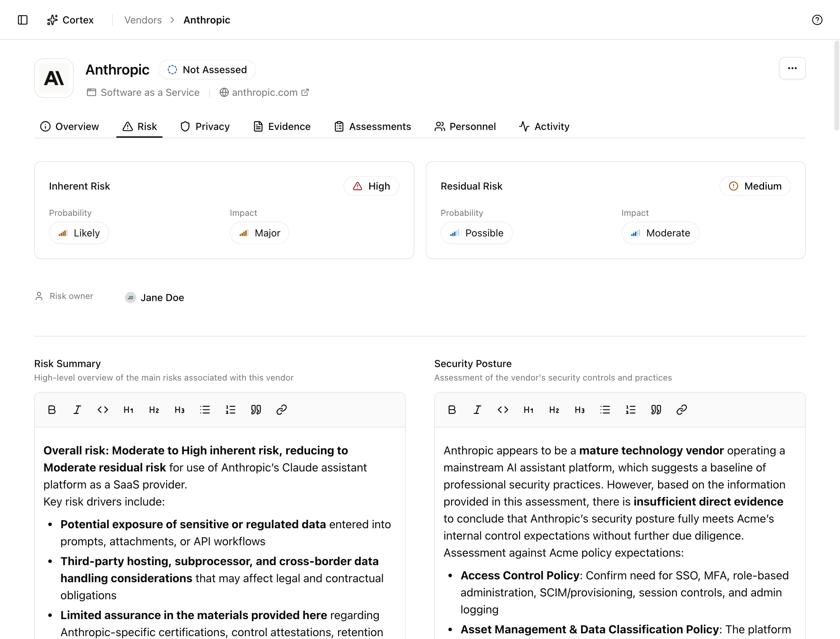The width and height of the screenshot is (840, 639).
Task: Open the three-dot more options menu
Action: click(x=792, y=69)
